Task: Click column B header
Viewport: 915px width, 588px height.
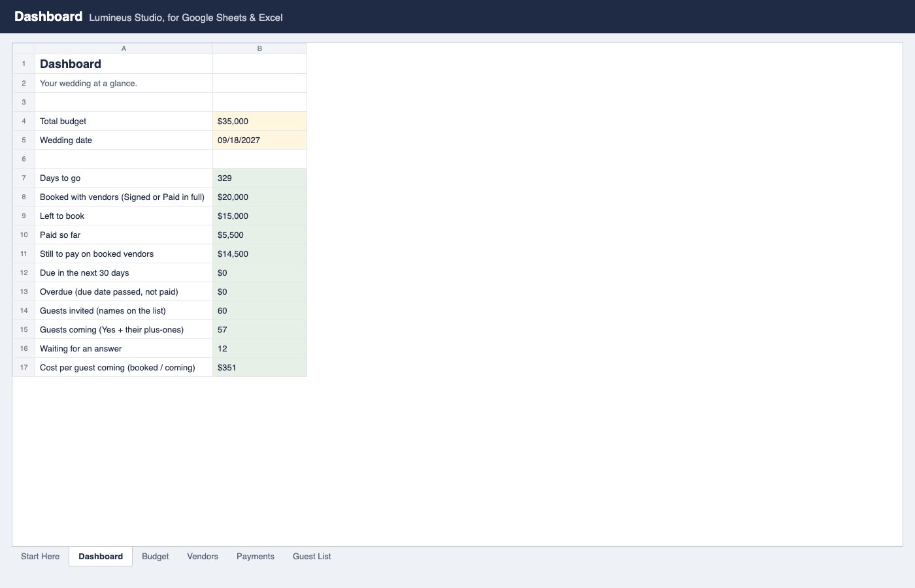Action: coord(259,49)
